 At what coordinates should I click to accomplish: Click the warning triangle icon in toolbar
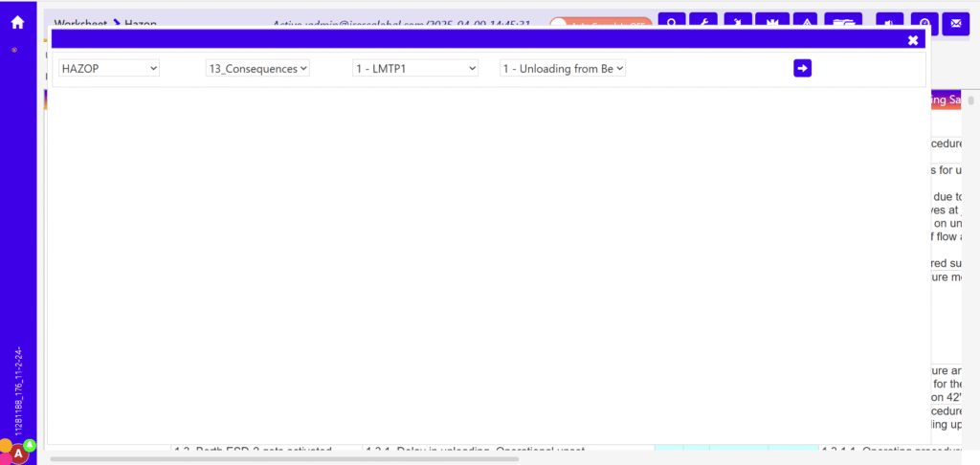coord(807,22)
